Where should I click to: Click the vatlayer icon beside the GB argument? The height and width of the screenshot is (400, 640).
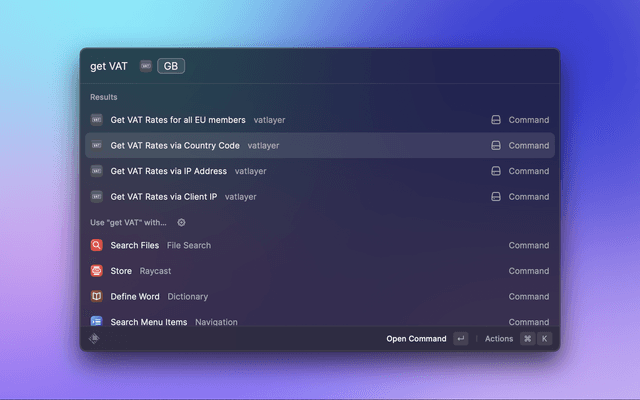146,66
